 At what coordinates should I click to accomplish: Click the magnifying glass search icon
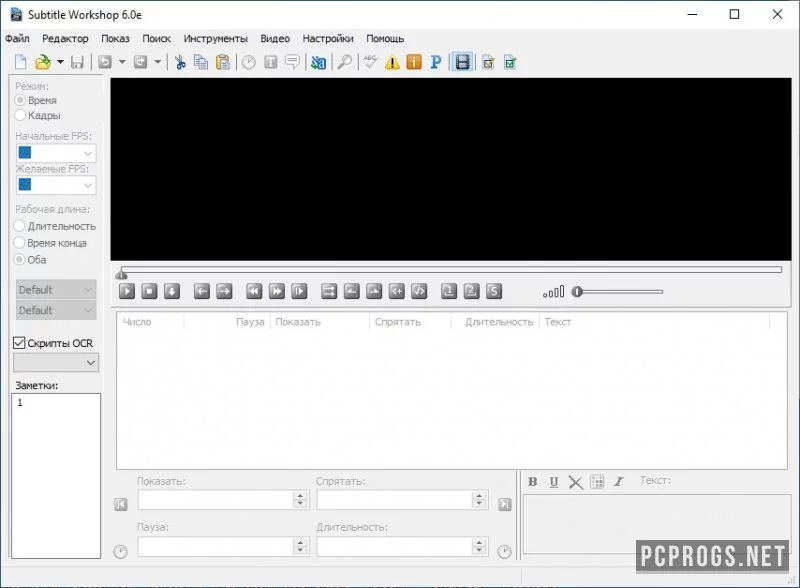[x=345, y=62]
